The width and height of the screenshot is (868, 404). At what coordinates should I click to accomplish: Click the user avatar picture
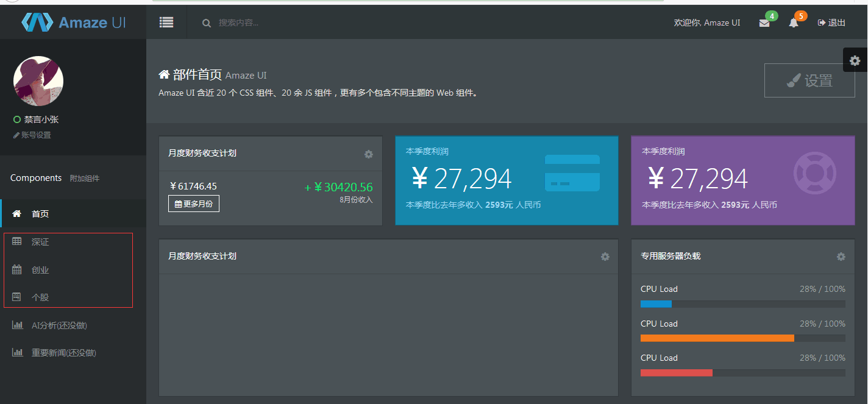[x=38, y=81]
